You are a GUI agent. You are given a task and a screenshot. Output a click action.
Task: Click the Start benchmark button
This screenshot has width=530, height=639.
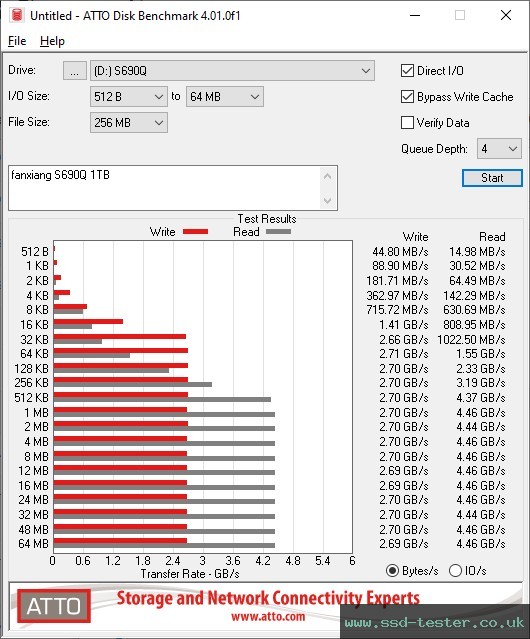click(492, 178)
